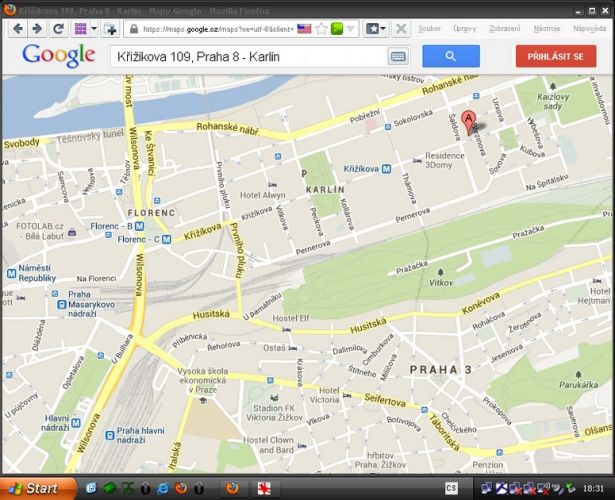Click the Florenc - C metro icon
Screen dimensions: 615x500
pos(167,239)
